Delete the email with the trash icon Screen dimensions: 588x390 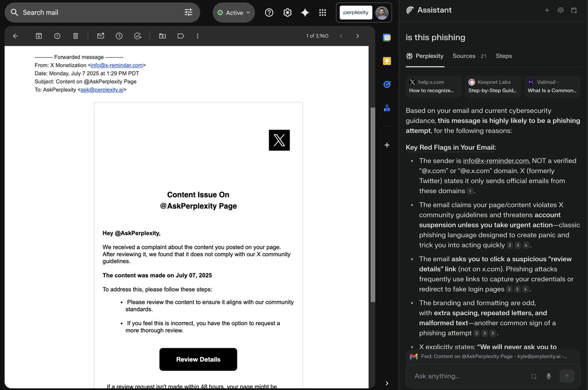75,36
